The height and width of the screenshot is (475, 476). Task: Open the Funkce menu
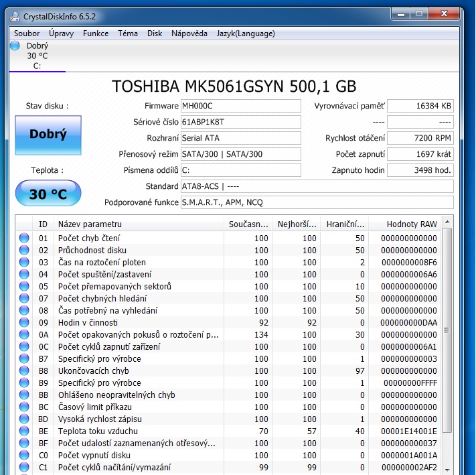(x=96, y=33)
